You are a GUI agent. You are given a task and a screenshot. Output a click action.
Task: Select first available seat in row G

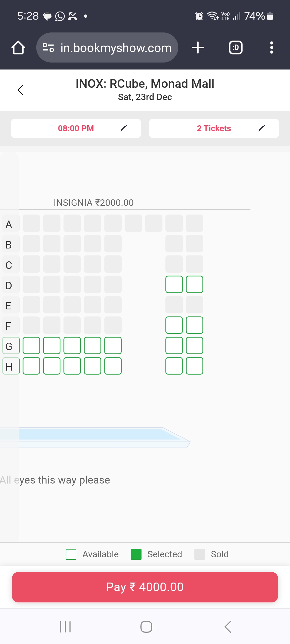click(x=31, y=346)
